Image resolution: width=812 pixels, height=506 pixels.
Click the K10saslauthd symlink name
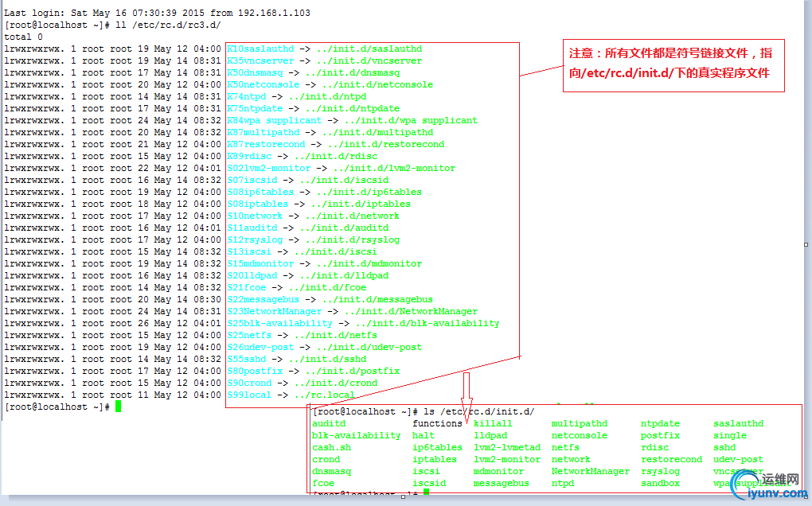[260, 49]
